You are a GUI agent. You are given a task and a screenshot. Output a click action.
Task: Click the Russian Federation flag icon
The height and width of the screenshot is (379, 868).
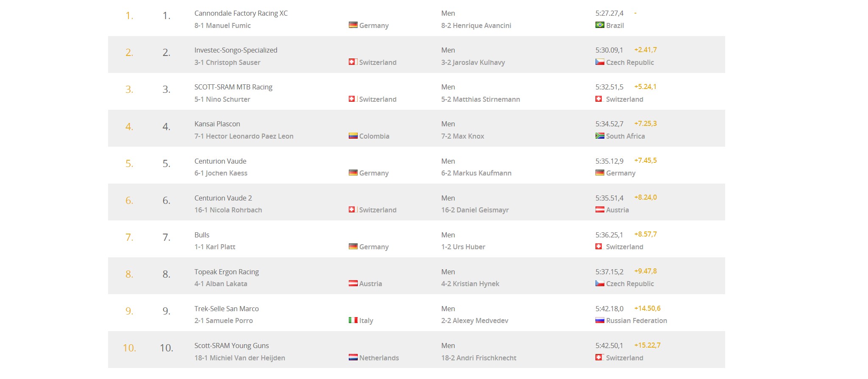point(600,320)
